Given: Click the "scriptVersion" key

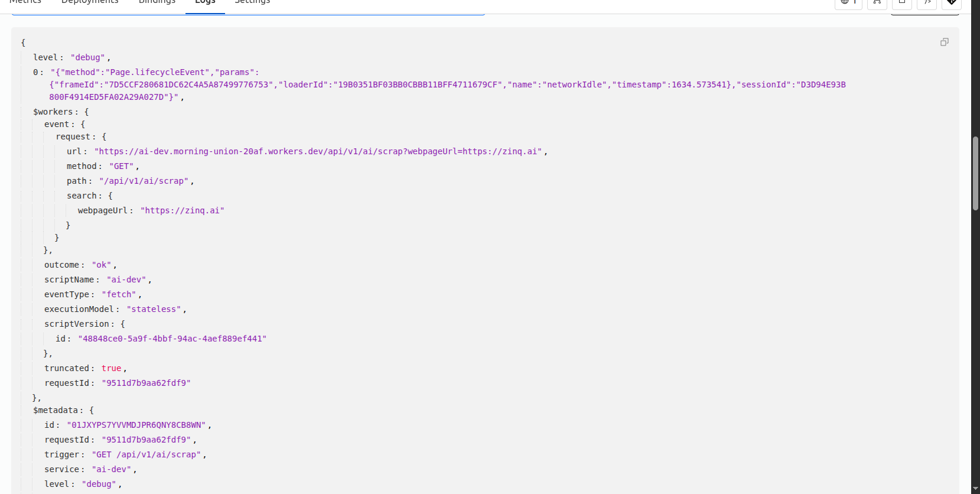Looking at the screenshot, I should pos(77,324).
